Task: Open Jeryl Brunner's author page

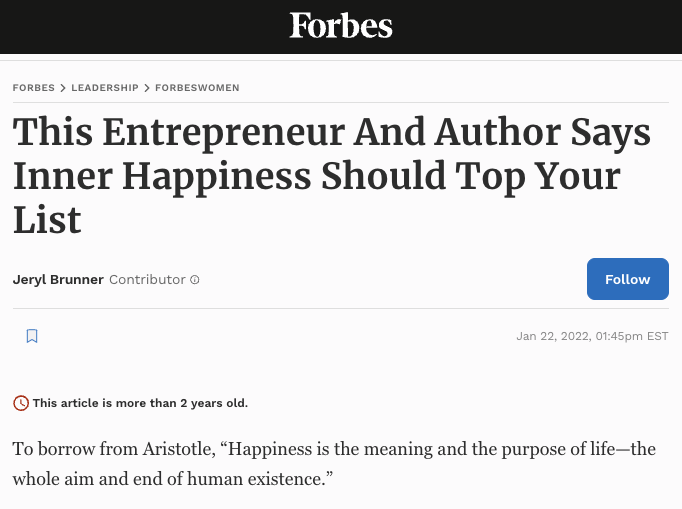Action: pos(58,280)
